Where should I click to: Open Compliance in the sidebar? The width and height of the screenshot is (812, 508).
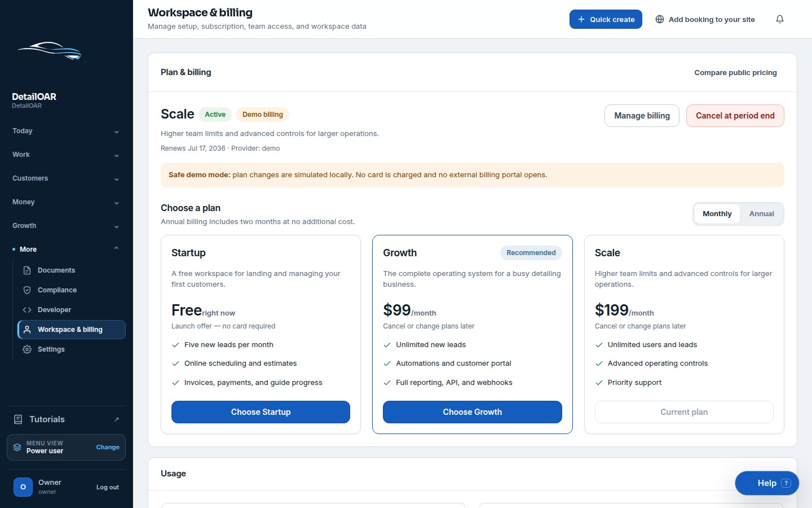click(x=72, y=290)
